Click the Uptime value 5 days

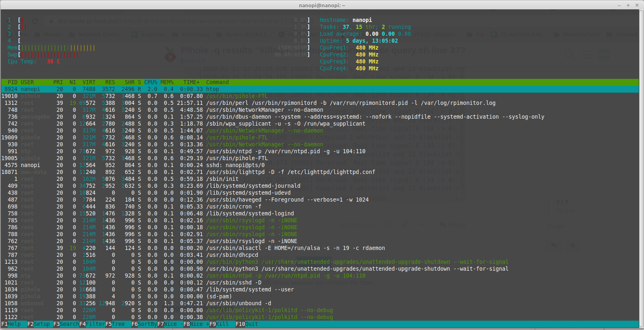click(372, 41)
